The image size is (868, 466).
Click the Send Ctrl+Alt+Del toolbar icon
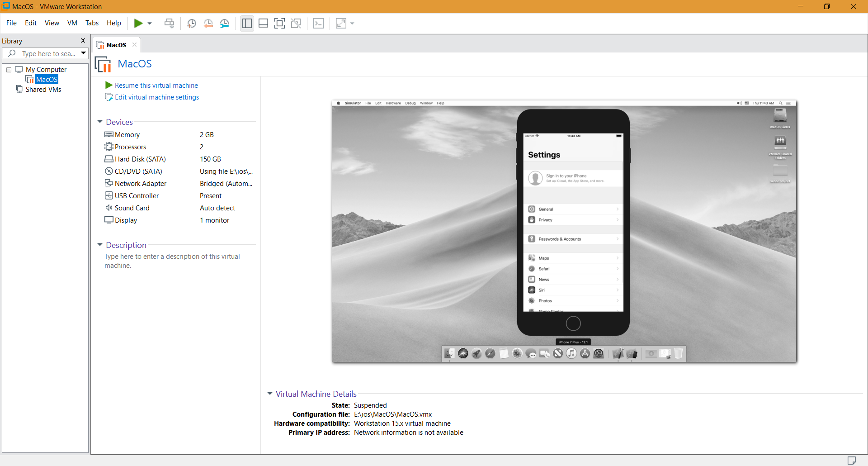pos(169,24)
